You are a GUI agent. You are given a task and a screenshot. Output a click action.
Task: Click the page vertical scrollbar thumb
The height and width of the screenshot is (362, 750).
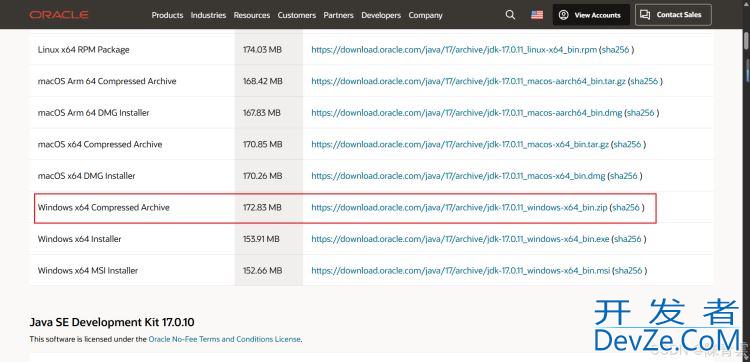(746, 40)
